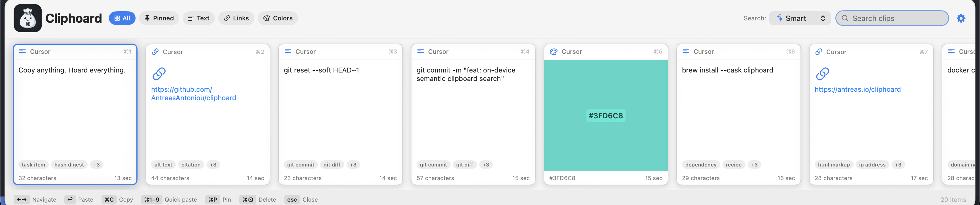Expand +3 tags on 'brew install' card
This screenshot has height=205, width=980.
pyautogui.click(x=754, y=165)
